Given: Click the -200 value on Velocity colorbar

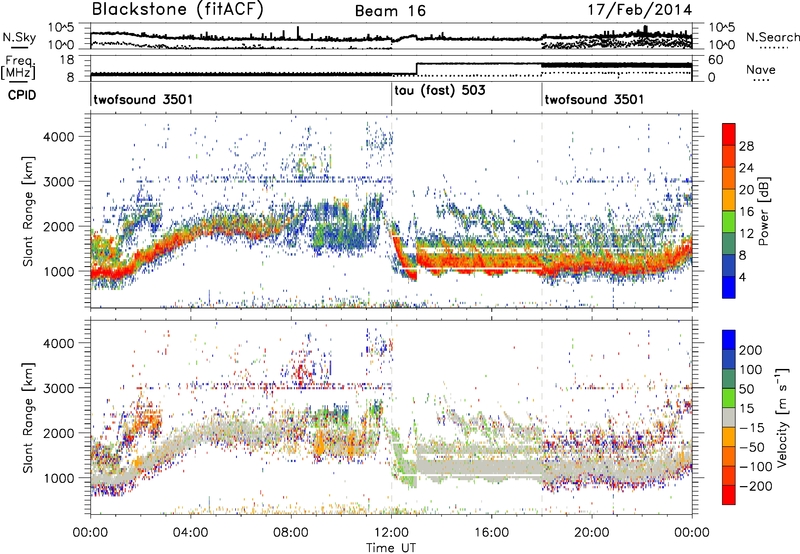Looking at the screenshot, I should (x=756, y=486).
